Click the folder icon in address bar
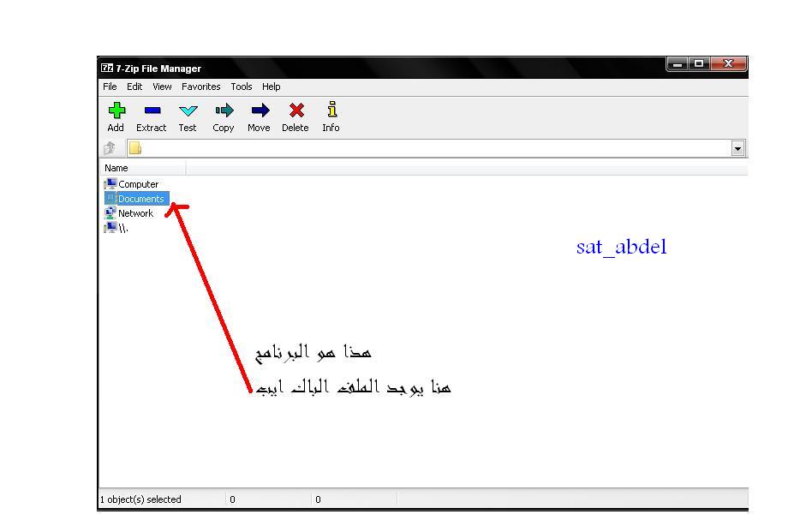Image resolution: width=812 pixels, height=526 pixels. [134, 148]
